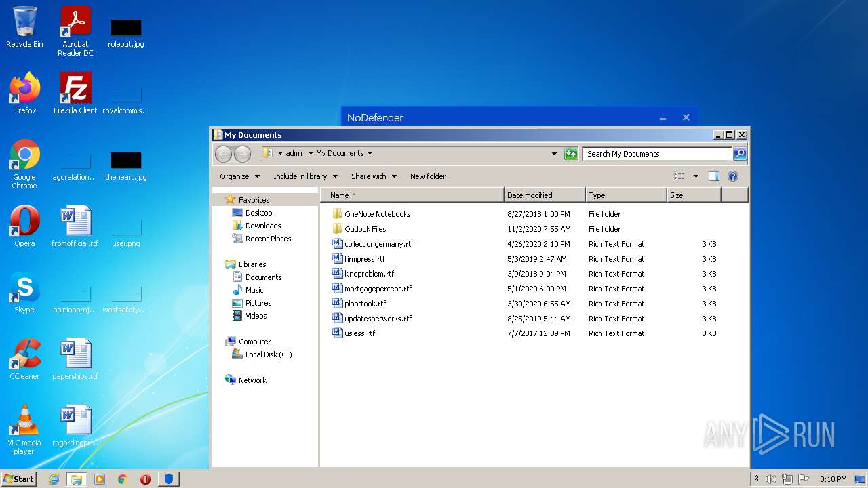Open fromofficial.rtf desktop file
868x488 pixels.
point(75,226)
